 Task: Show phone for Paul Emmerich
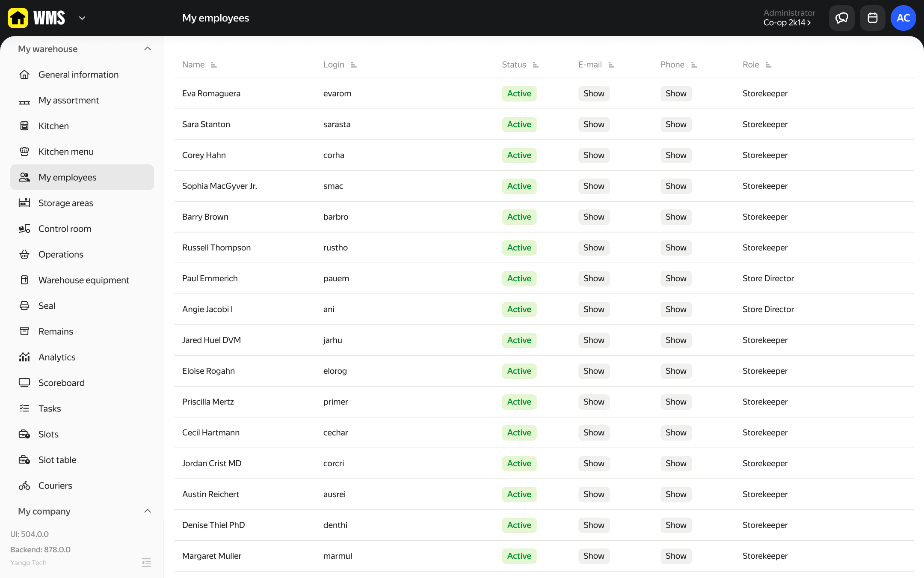click(676, 278)
